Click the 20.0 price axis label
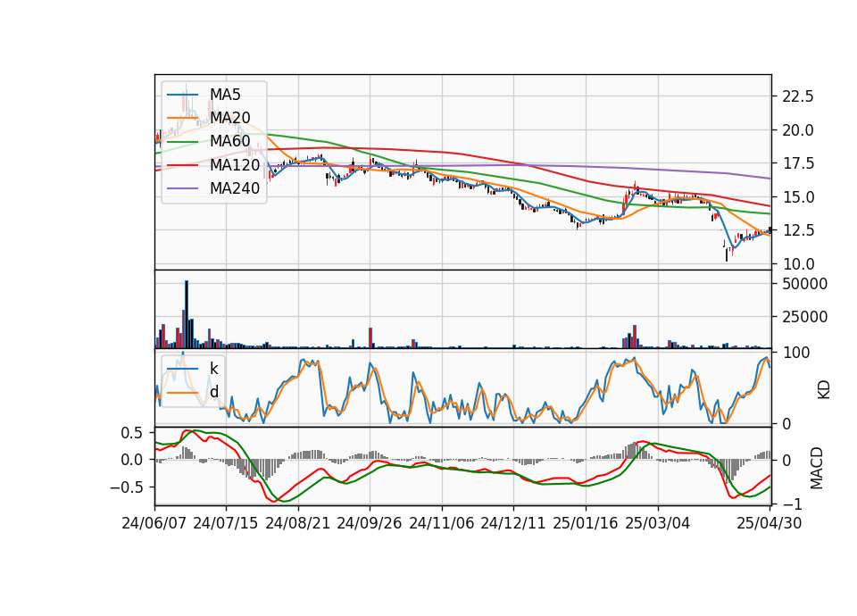 point(798,130)
